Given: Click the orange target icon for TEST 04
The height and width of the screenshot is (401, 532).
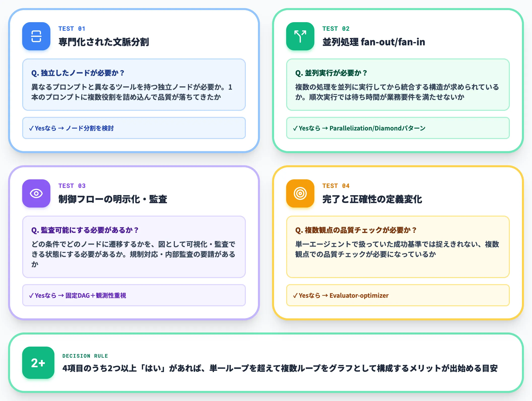Looking at the screenshot, I should 300,193.
